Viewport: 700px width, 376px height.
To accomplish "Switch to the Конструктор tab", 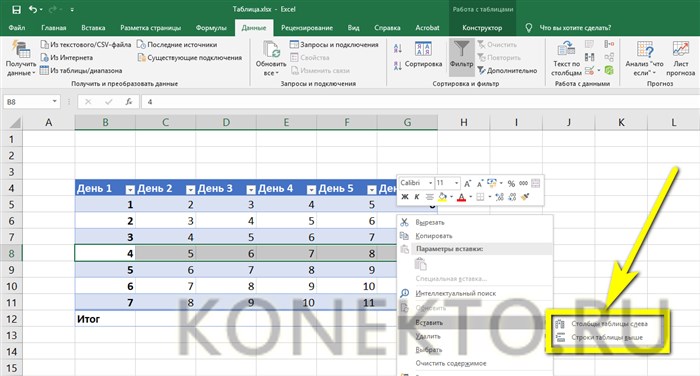I will (x=482, y=28).
